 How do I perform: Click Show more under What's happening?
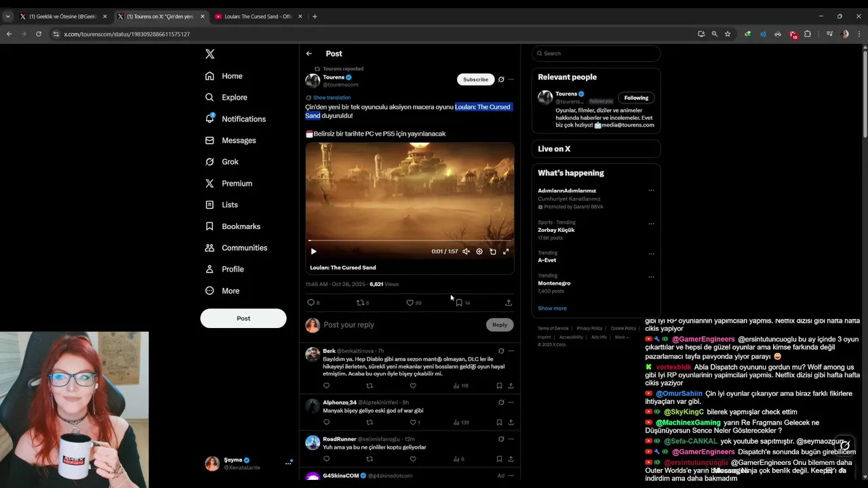552,308
